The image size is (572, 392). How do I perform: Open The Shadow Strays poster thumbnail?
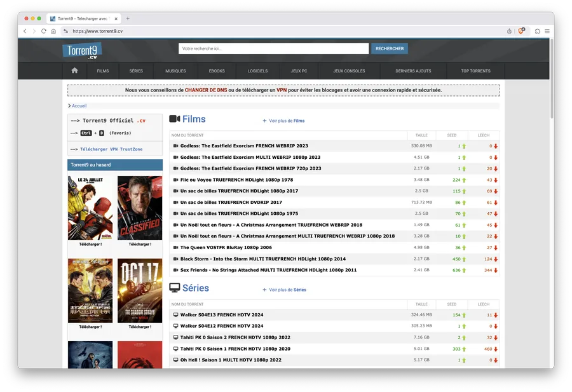[140, 290]
